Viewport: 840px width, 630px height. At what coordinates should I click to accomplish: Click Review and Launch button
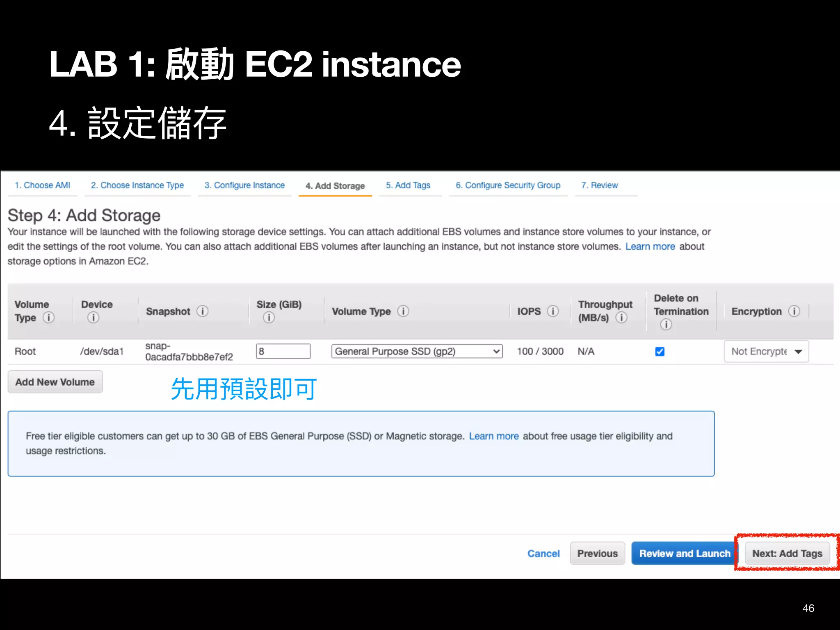click(684, 553)
